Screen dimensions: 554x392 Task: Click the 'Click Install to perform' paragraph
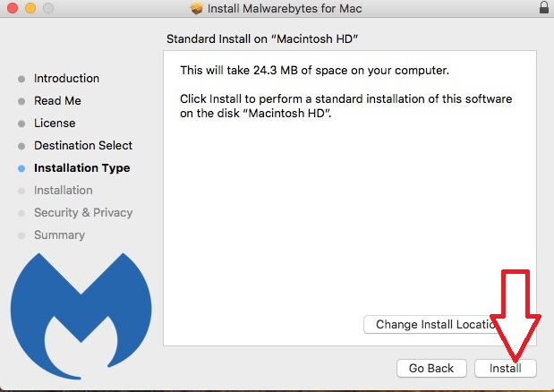click(345, 106)
